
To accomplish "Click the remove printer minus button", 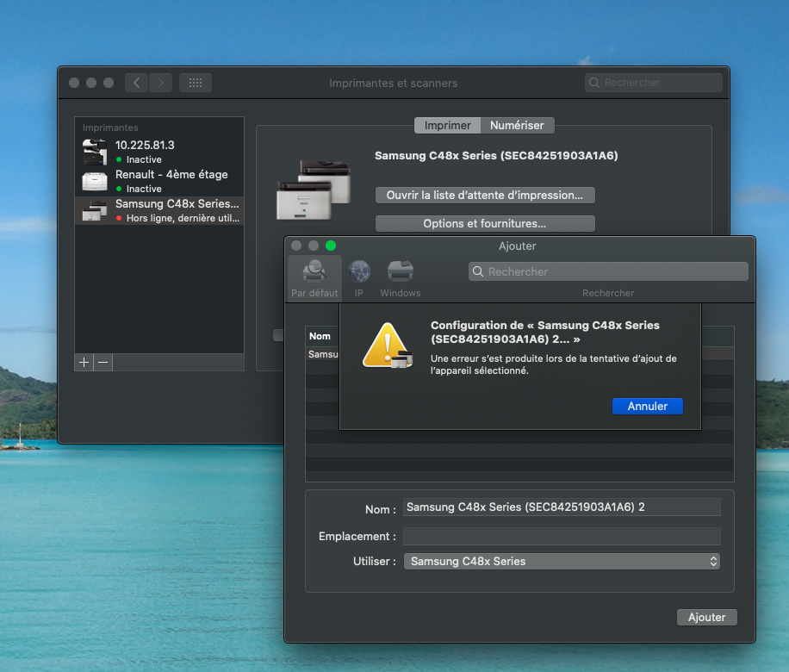I will pos(103,363).
